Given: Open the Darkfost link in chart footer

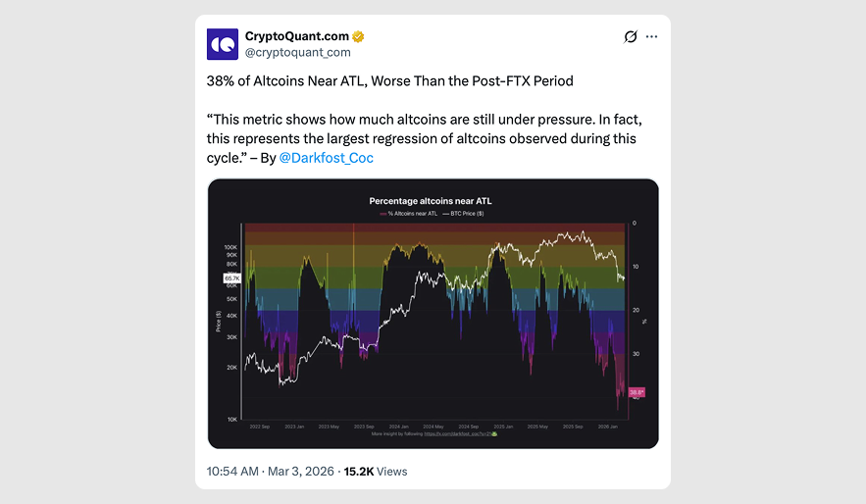Looking at the screenshot, I should [x=462, y=433].
